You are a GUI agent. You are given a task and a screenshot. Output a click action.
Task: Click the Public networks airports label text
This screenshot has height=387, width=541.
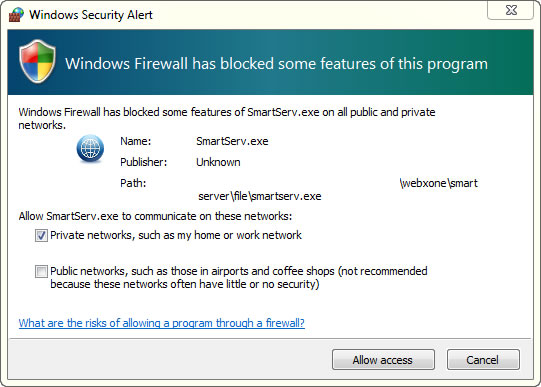pyautogui.click(x=239, y=278)
